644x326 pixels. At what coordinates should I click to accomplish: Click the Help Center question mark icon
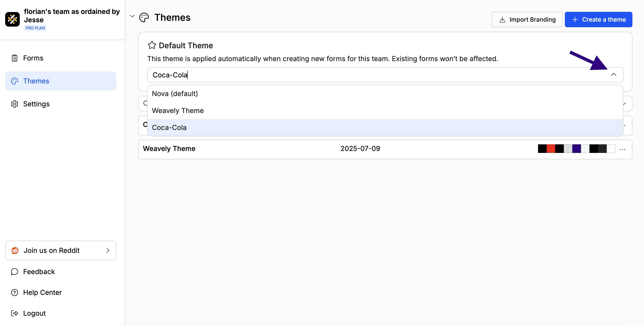(x=14, y=292)
